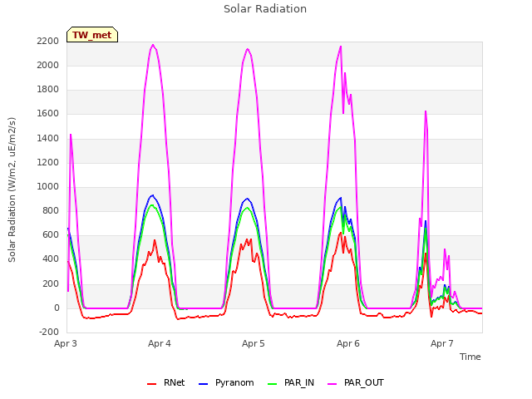
Task: Select the RNet legend label
Action: 174,382
